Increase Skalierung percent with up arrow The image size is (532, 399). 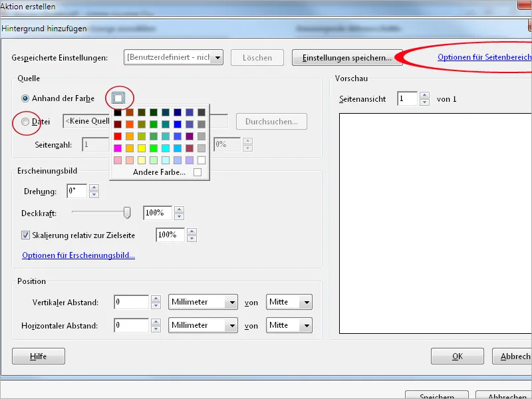coord(192,231)
